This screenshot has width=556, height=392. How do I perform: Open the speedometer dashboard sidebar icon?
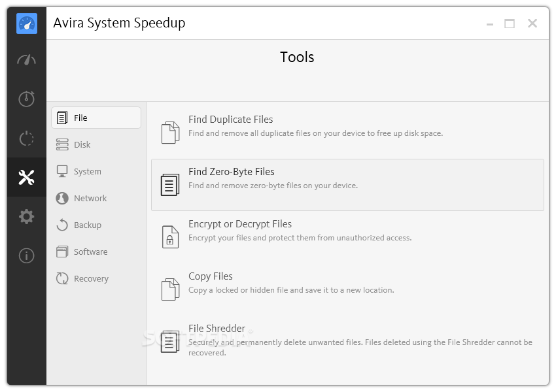point(27,60)
